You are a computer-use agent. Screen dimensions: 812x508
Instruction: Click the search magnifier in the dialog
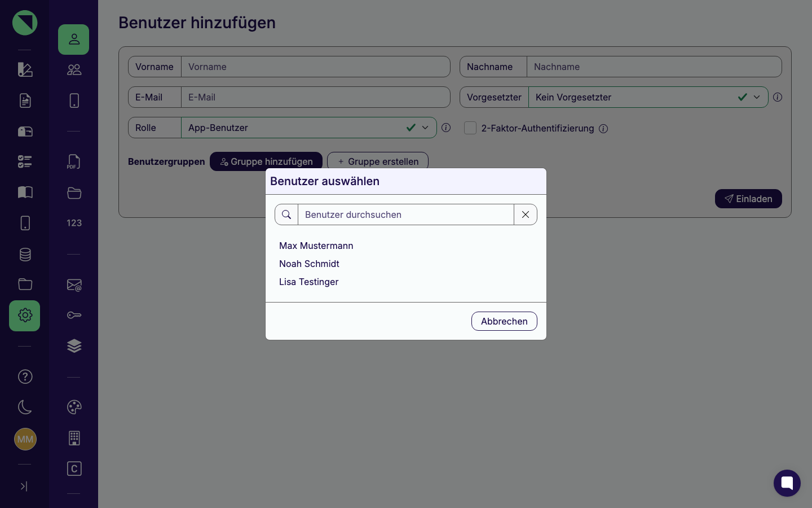click(286, 214)
